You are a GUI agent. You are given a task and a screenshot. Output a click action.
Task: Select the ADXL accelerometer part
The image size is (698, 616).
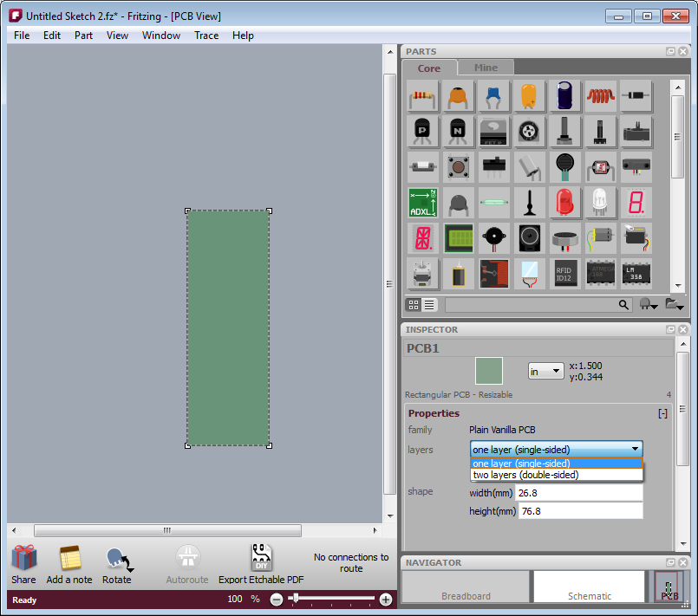[423, 202]
